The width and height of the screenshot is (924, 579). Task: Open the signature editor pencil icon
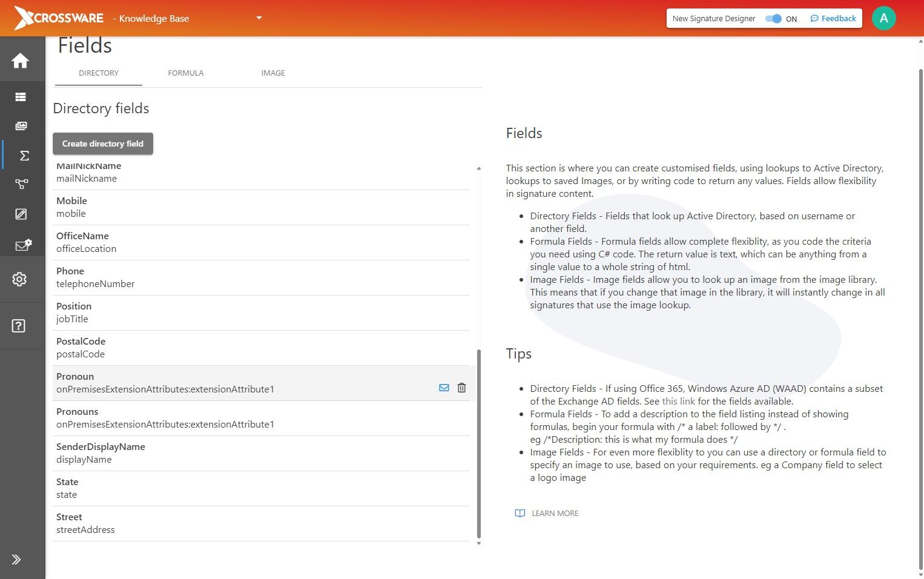click(x=21, y=214)
